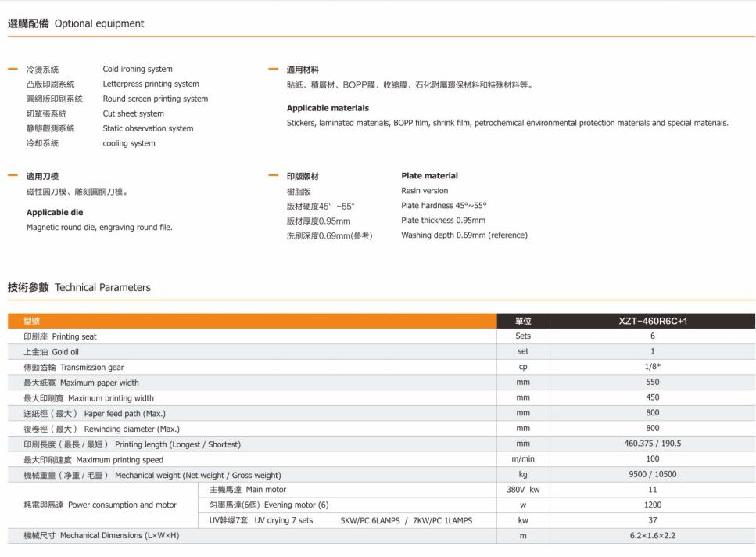Select the '450' printing width value
756x557 pixels.
(x=652, y=397)
